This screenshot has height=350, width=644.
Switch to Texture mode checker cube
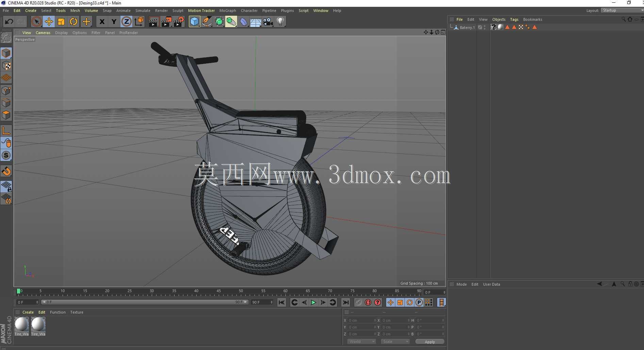pyautogui.click(x=6, y=66)
